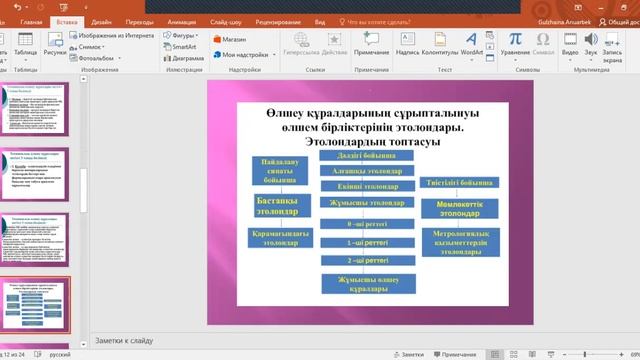The image size is (640, 360).
Task: Start slideshow from status bar icon
Action: (x=551, y=354)
